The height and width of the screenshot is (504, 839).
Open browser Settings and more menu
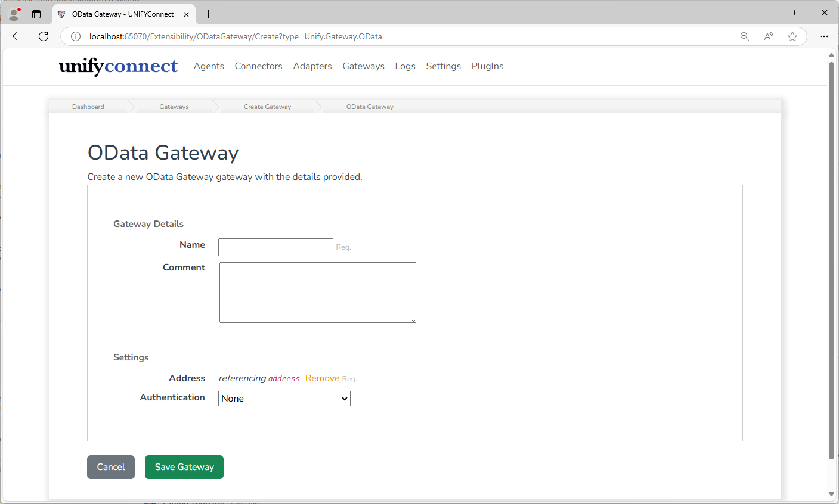click(x=824, y=36)
